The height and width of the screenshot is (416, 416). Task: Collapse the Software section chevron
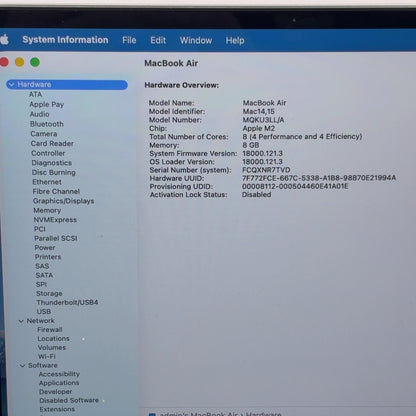click(x=22, y=366)
